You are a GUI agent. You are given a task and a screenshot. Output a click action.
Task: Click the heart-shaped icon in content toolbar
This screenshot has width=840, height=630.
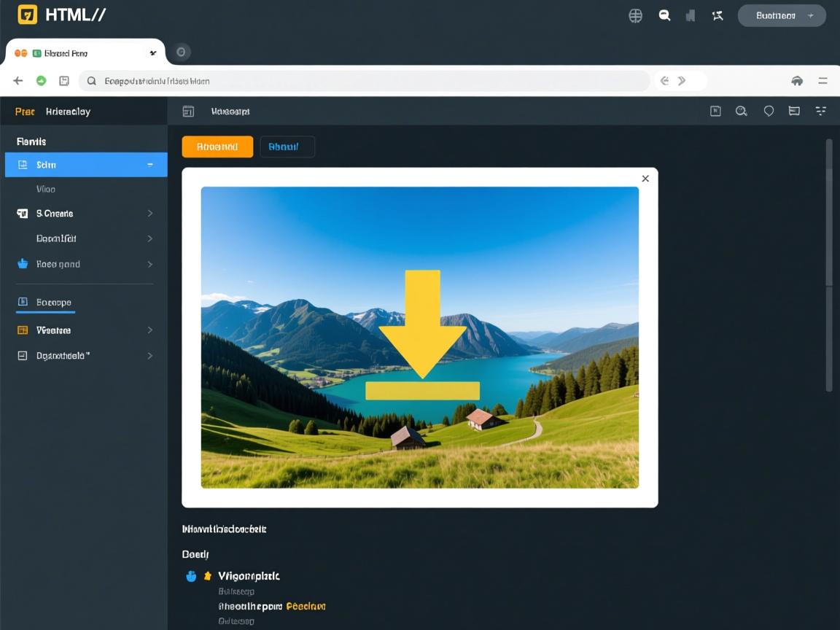tap(769, 111)
